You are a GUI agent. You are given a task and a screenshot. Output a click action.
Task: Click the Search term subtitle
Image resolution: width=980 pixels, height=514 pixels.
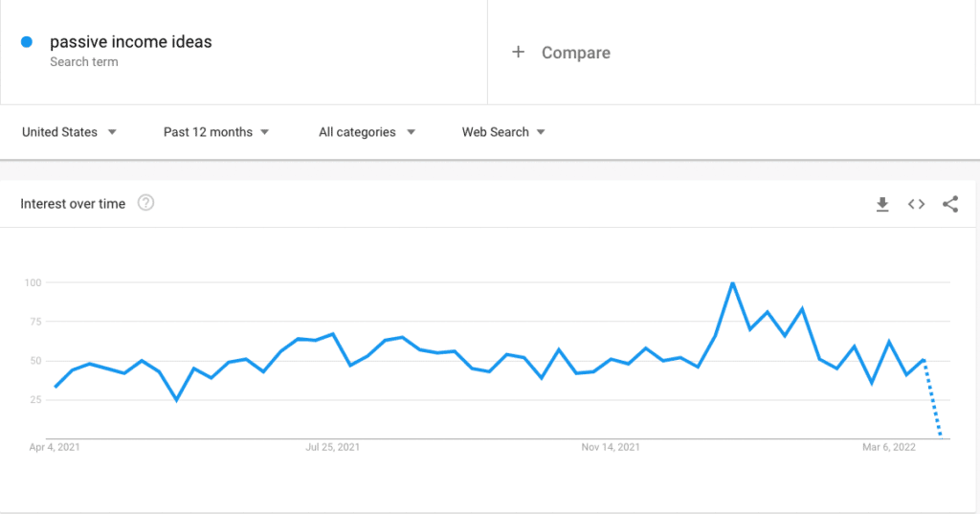(84, 62)
